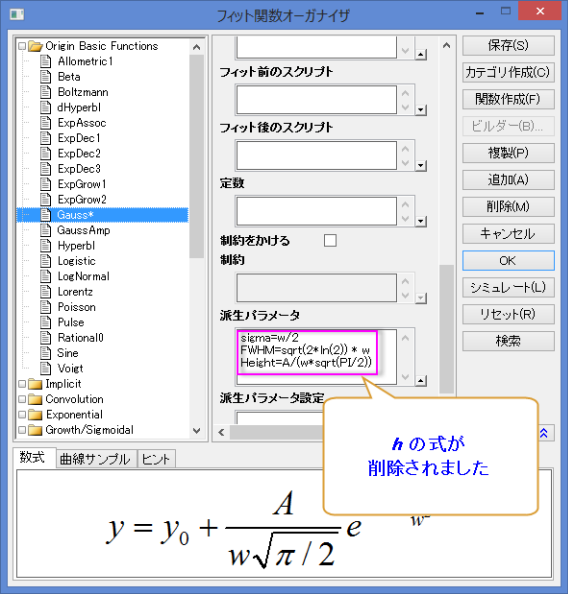This screenshot has height=594, width=568.
Task: Enable the 制約をかける checkbox
Action: pyautogui.click(x=330, y=240)
